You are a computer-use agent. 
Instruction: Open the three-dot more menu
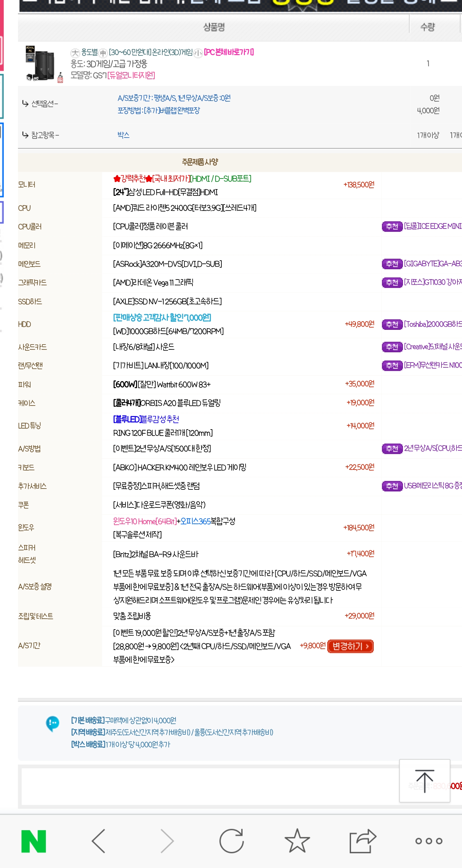(x=429, y=841)
